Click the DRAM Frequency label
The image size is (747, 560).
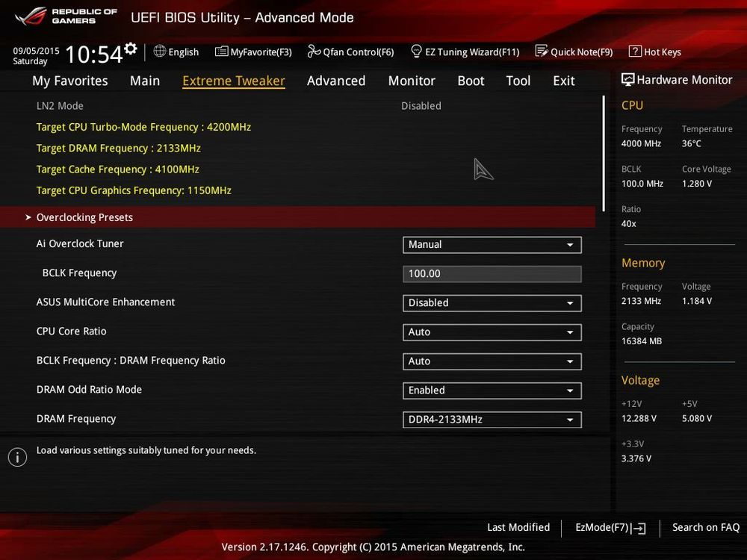(x=76, y=419)
